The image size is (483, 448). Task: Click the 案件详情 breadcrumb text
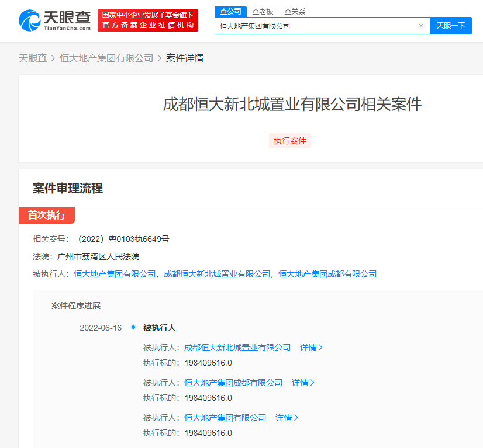coord(185,58)
